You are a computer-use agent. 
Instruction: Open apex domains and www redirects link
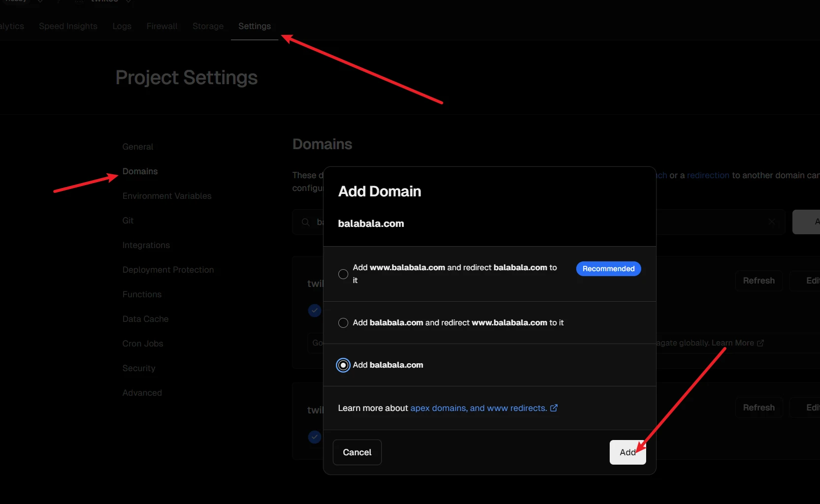coord(478,408)
